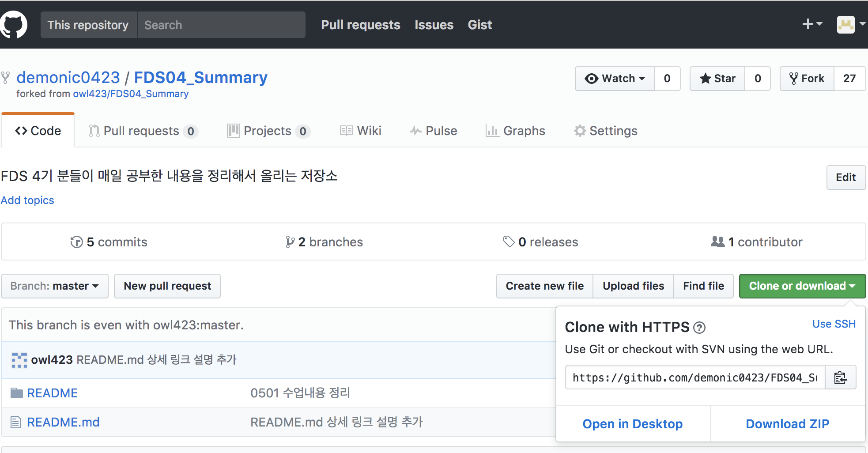View the stargazers count 0
Viewport: 868px width, 453px height.
pyautogui.click(x=758, y=79)
